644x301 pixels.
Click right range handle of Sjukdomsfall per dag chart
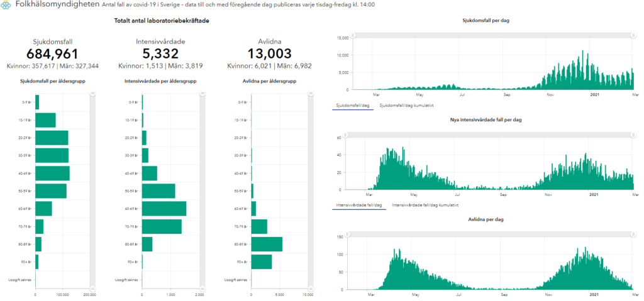[631, 35]
